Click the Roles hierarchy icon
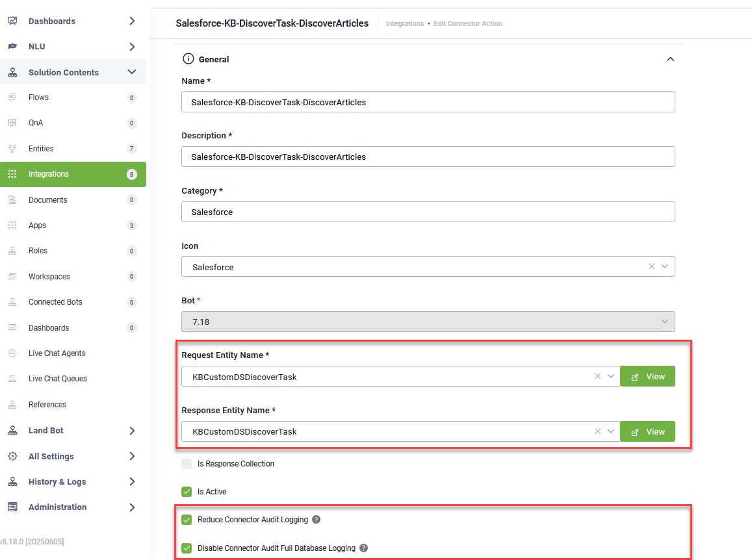The height and width of the screenshot is (560, 752). (x=12, y=251)
